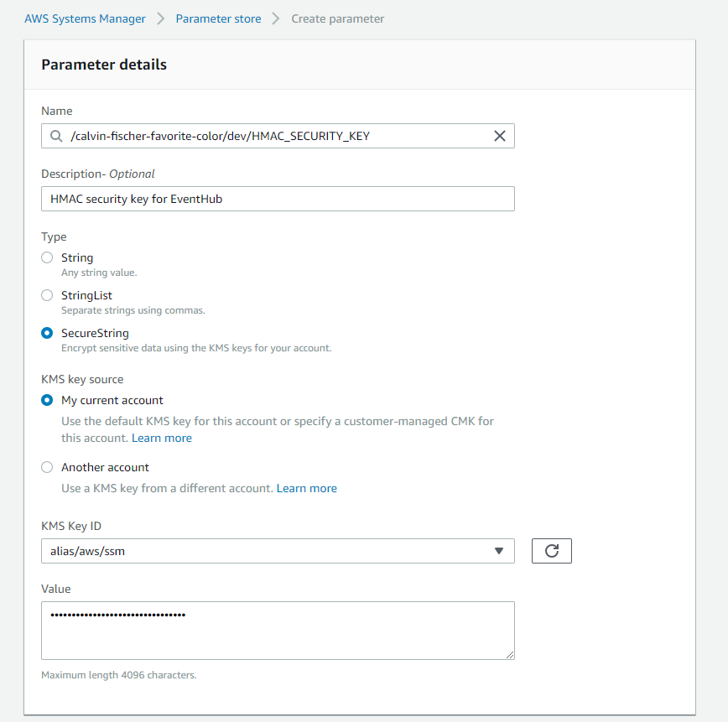Grab the Value textarea resize handle

tap(510, 655)
